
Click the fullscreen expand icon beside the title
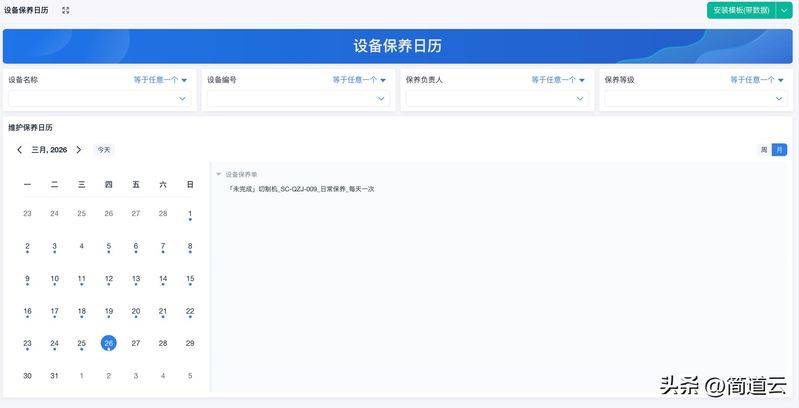pyautogui.click(x=66, y=10)
